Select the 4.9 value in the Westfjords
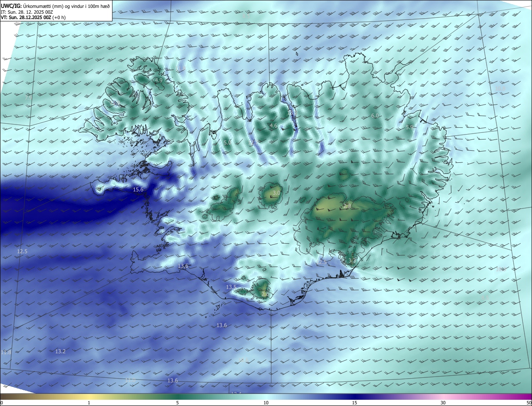Image resolution: width=532 pixels, height=406 pixels. pos(158,81)
